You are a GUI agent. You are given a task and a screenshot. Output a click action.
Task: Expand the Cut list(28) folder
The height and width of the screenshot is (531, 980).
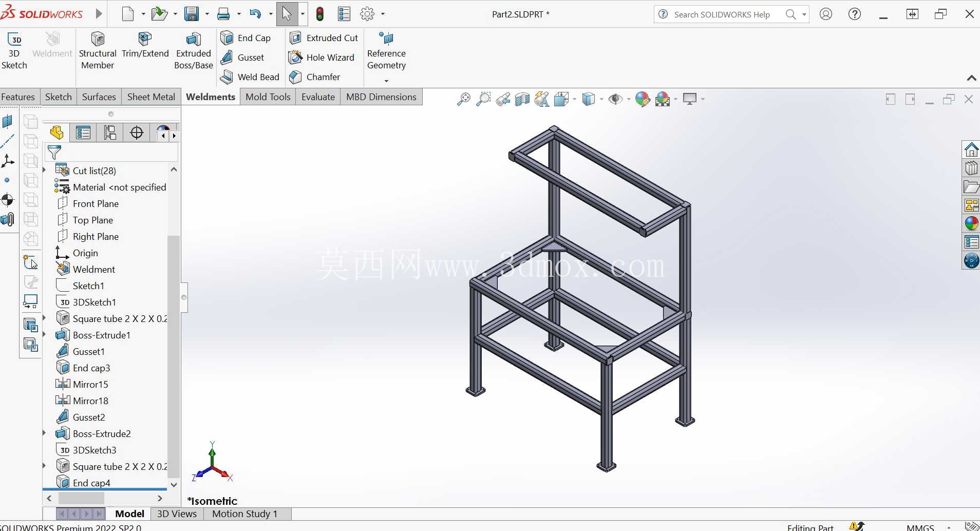coord(44,170)
